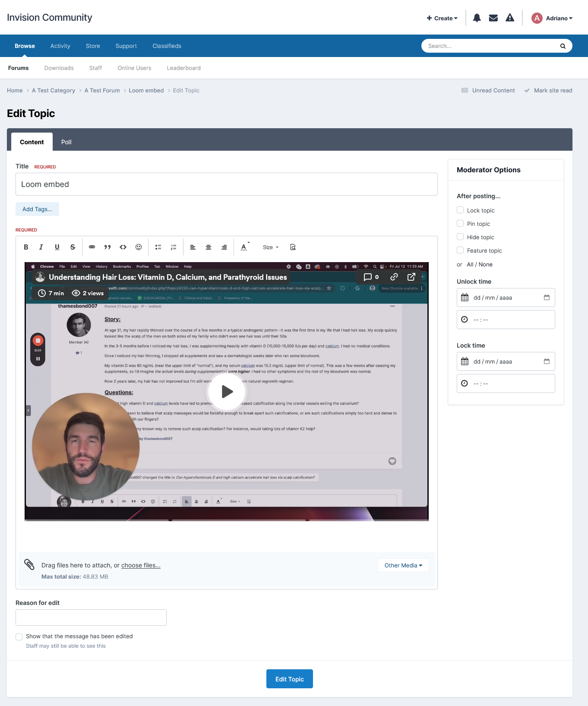Open the Classifieds menu item

point(167,46)
